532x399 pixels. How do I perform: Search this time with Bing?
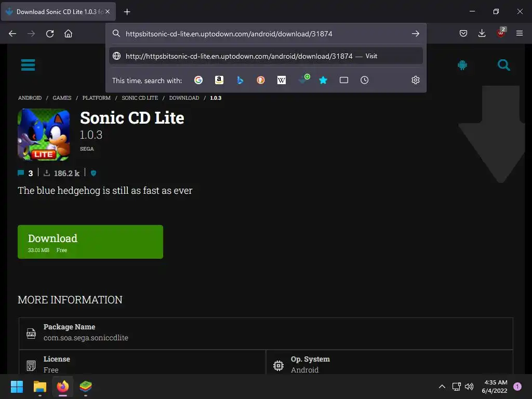pos(240,80)
